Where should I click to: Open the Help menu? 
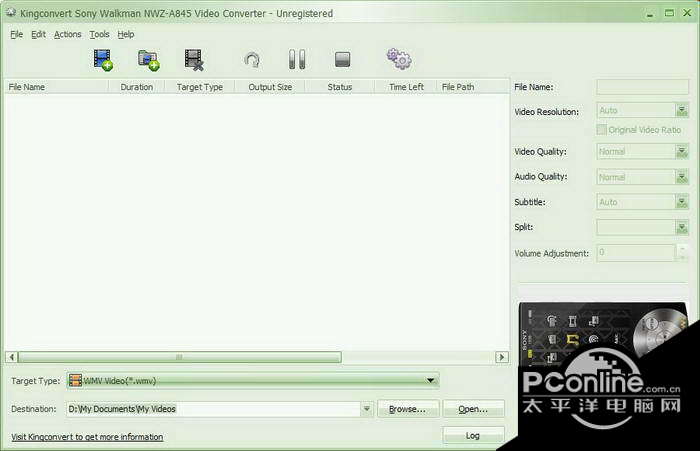point(126,34)
